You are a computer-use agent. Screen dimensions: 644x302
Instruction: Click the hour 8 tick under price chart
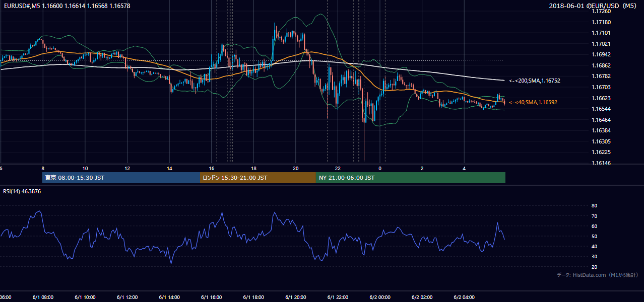(43, 168)
